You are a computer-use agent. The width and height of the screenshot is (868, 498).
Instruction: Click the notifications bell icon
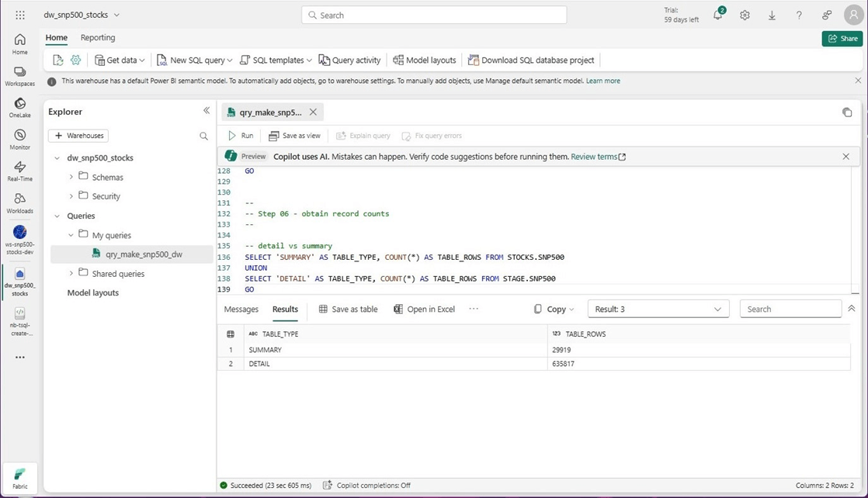(718, 16)
